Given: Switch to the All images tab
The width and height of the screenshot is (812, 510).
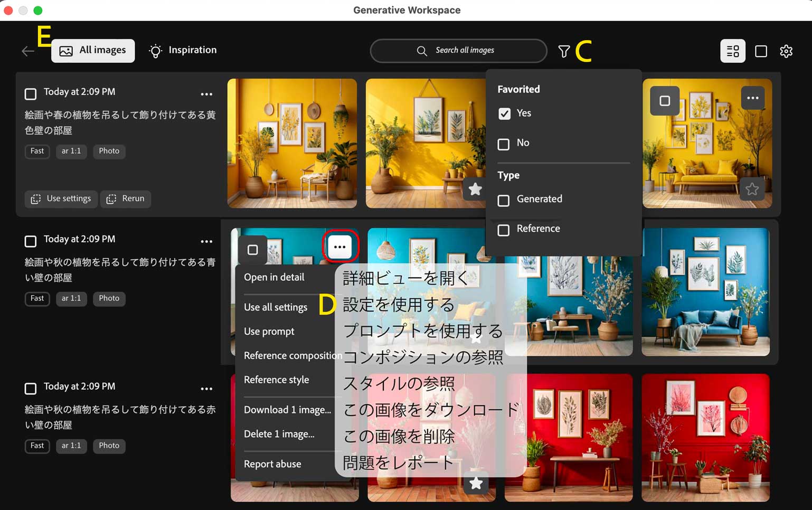Looking at the screenshot, I should pos(93,50).
